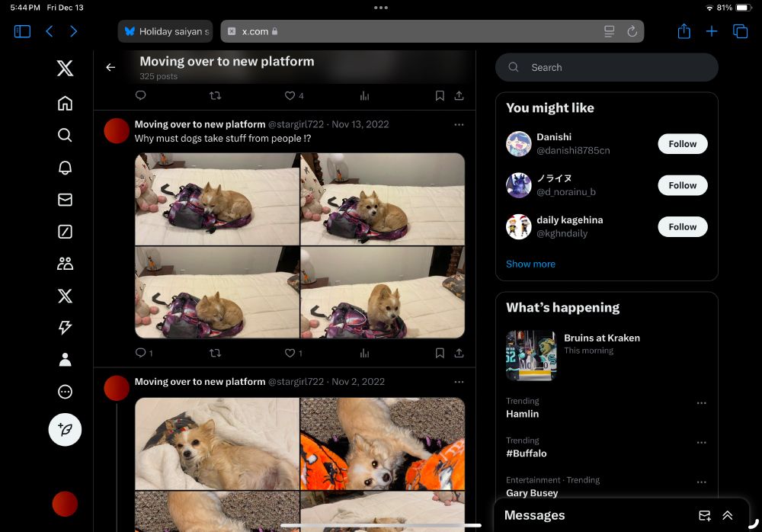The image size is (762, 532).
Task: Share the Nov 13, 2022 post
Action: [459, 353]
